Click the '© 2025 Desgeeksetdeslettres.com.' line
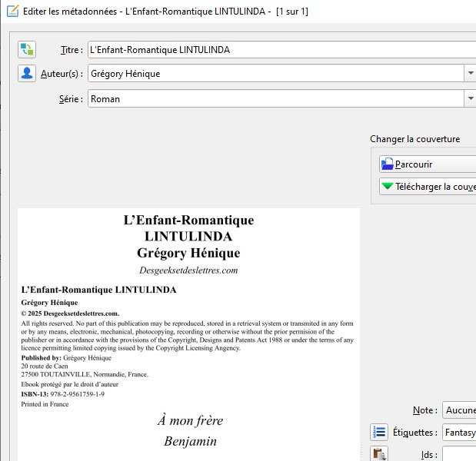 coord(70,313)
